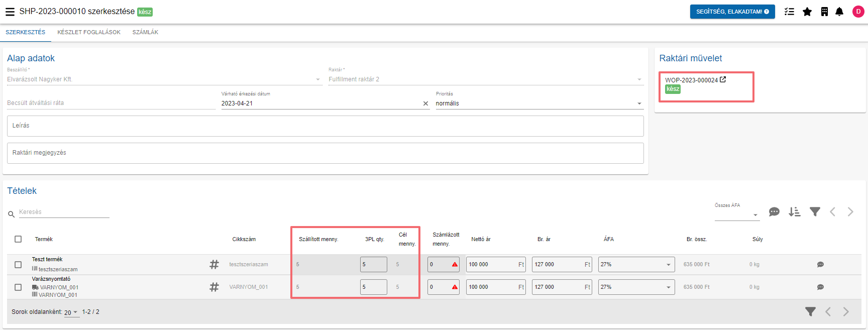
Task: Go to previous page at table top
Action: point(832,212)
